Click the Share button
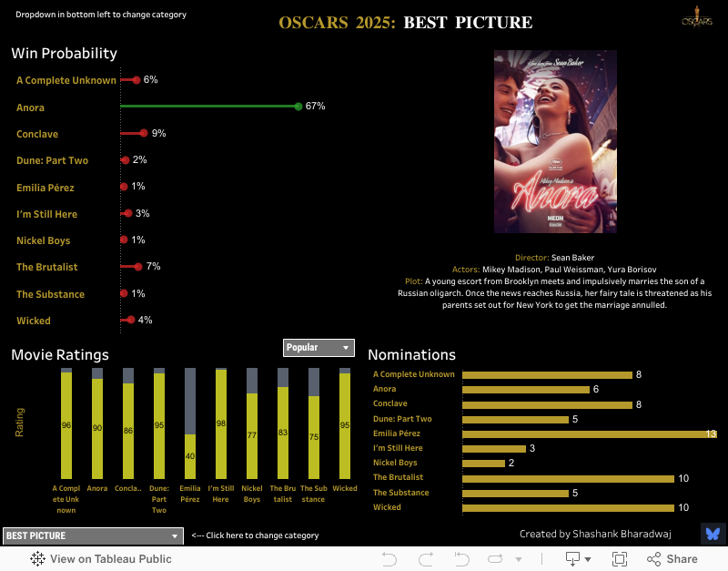The image size is (728, 571). [672, 559]
